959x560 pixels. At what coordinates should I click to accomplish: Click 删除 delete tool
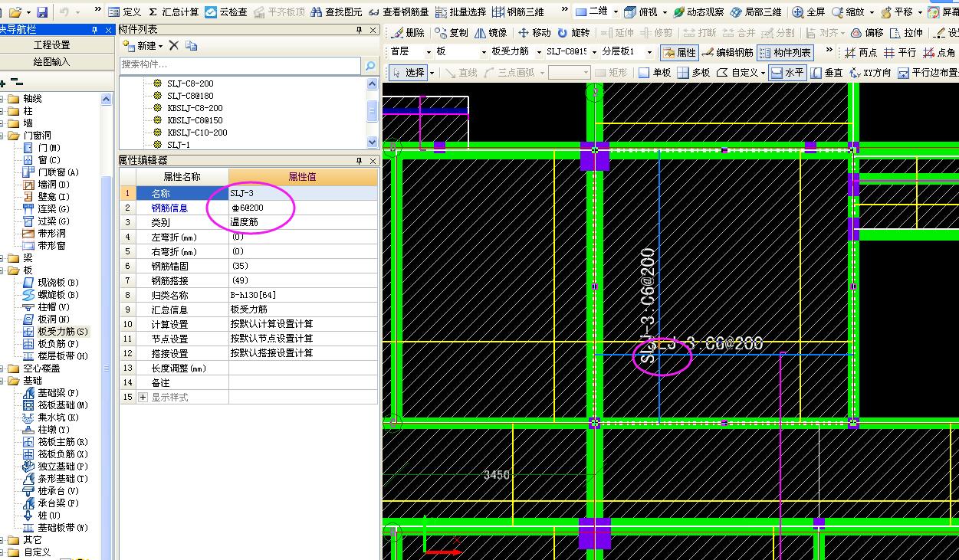pyautogui.click(x=408, y=33)
